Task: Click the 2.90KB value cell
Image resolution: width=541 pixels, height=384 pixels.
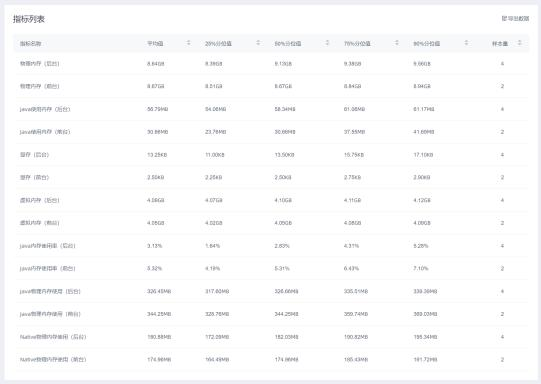Action: click(422, 177)
